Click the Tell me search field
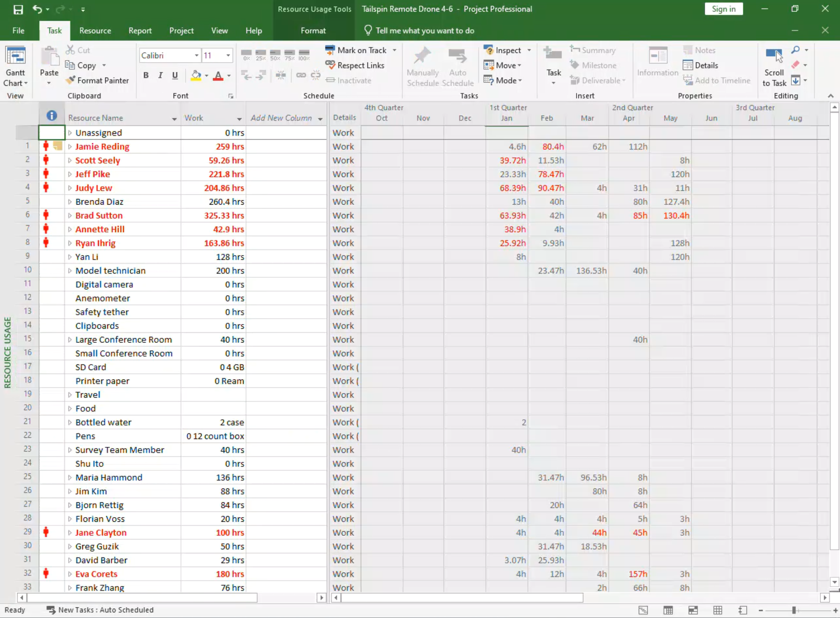Screen dimensions: 840x618 (425, 31)
